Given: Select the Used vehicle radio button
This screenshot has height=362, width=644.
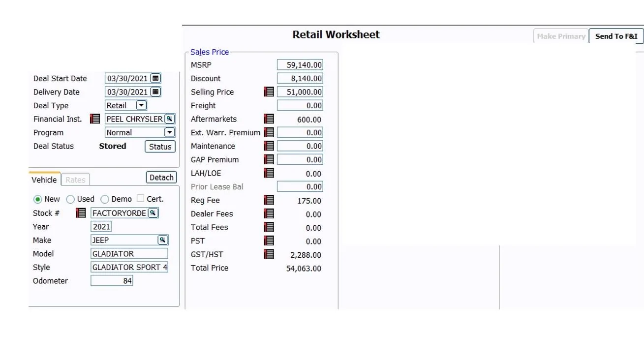Looking at the screenshot, I should [70, 199].
